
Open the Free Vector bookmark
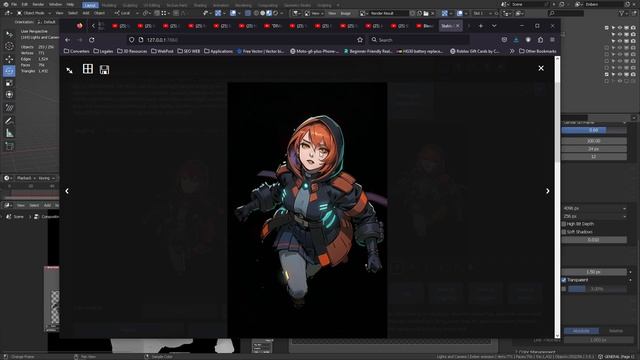coord(260,51)
